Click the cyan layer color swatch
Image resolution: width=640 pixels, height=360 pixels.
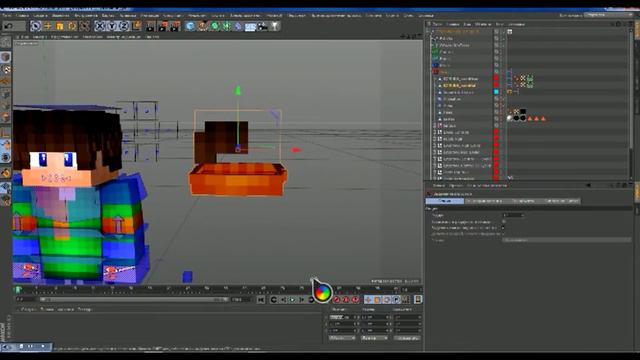tap(496, 92)
